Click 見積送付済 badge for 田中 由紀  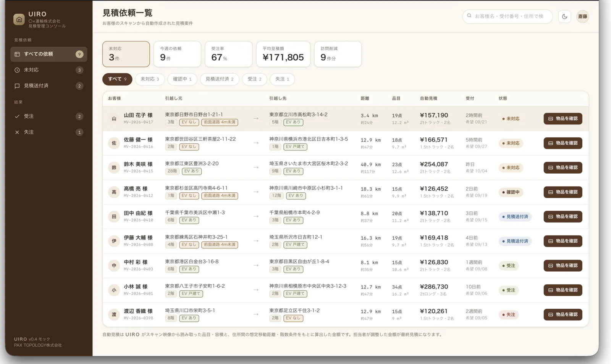[x=515, y=217]
